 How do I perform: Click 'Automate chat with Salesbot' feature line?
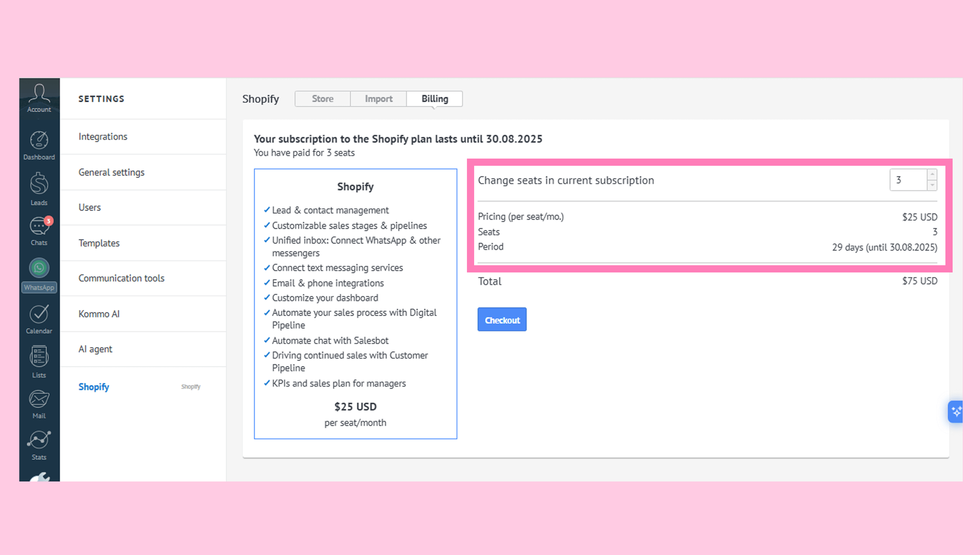click(x=330, y=341)
